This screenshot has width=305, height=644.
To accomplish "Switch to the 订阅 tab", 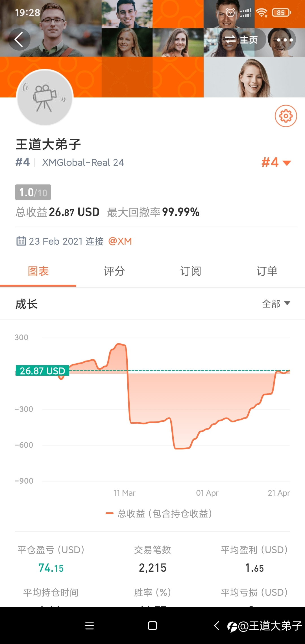I will 191,271.
